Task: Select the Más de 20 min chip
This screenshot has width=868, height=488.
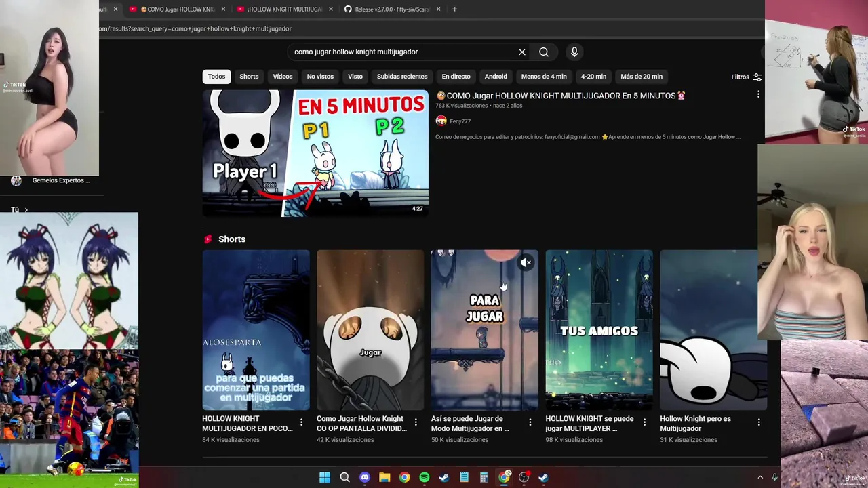Action: pyautogui.click(x=642, y=77)
